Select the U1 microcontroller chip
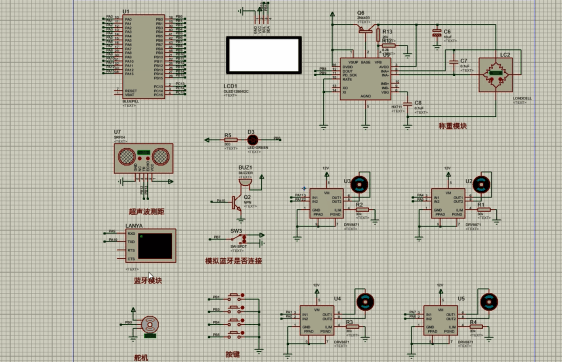Image resolution: width=563 pixels, height=363 pixels. 144,56
